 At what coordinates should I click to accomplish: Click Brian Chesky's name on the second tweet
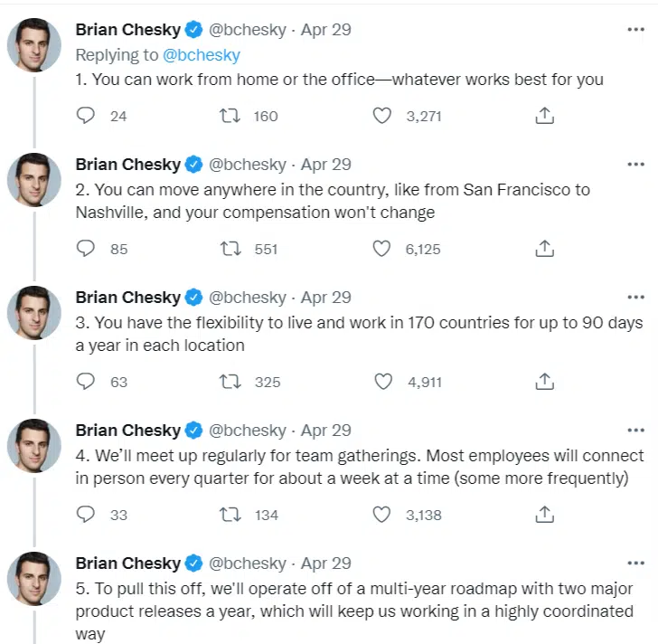click(x=127, y=164)
